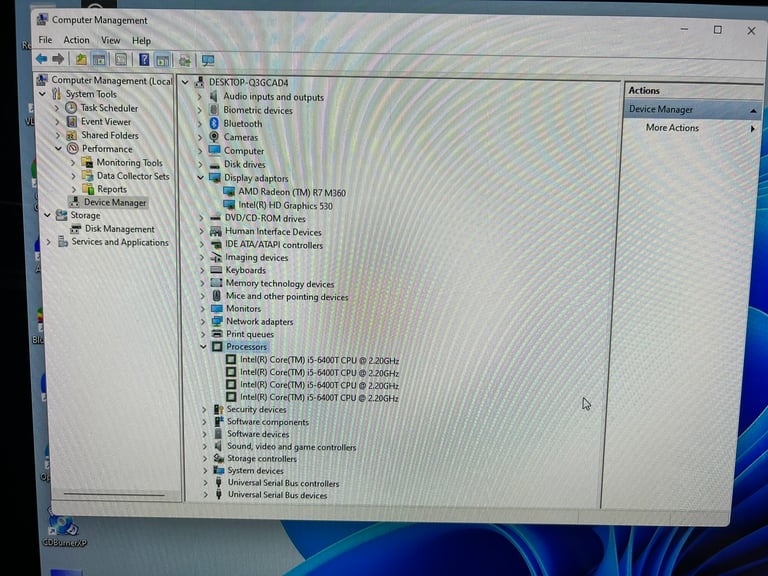Select Monitoring Tools under Performance
This screenshot has height=576, width=768.
pos(129,162)
